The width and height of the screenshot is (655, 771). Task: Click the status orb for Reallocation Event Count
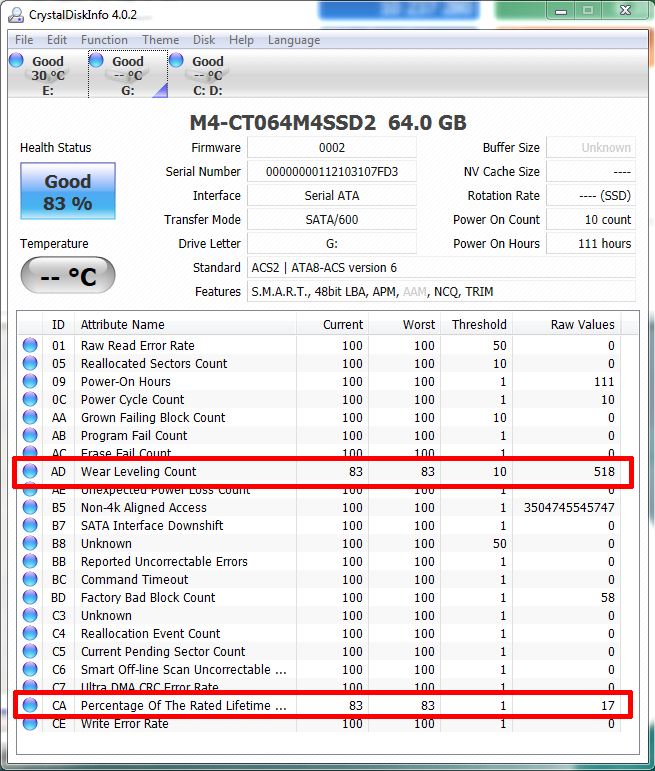(x=30, y=633)
